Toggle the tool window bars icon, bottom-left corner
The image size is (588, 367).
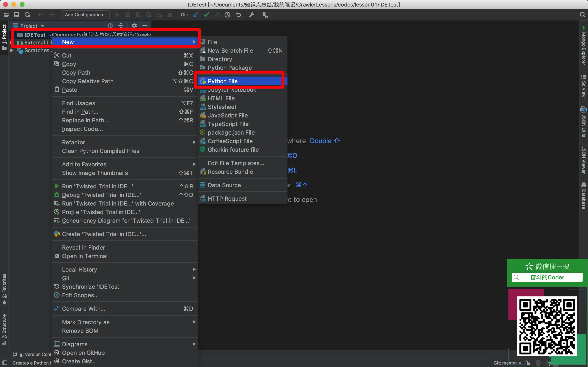click(x=5, y=363)
